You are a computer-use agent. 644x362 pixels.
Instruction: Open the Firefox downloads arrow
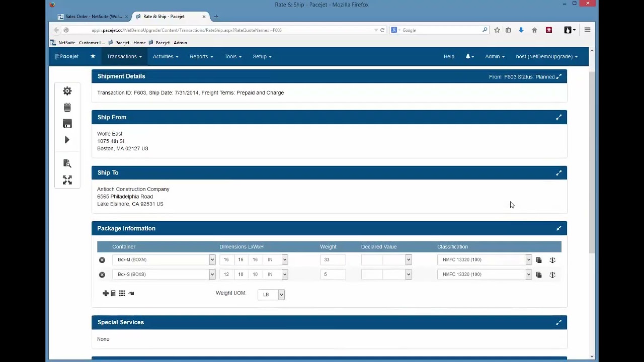(x=521, y=30)
